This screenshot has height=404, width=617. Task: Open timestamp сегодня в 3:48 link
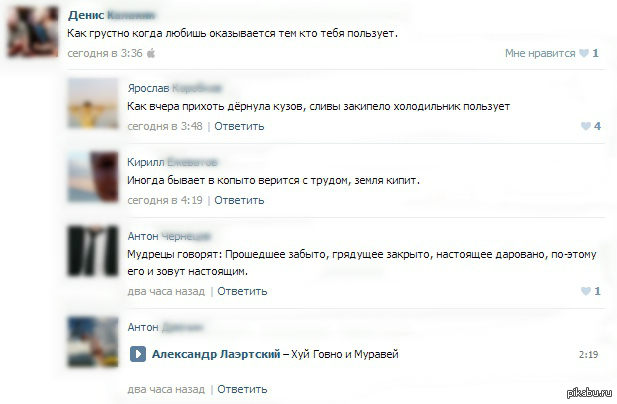[x=165, y=126]
